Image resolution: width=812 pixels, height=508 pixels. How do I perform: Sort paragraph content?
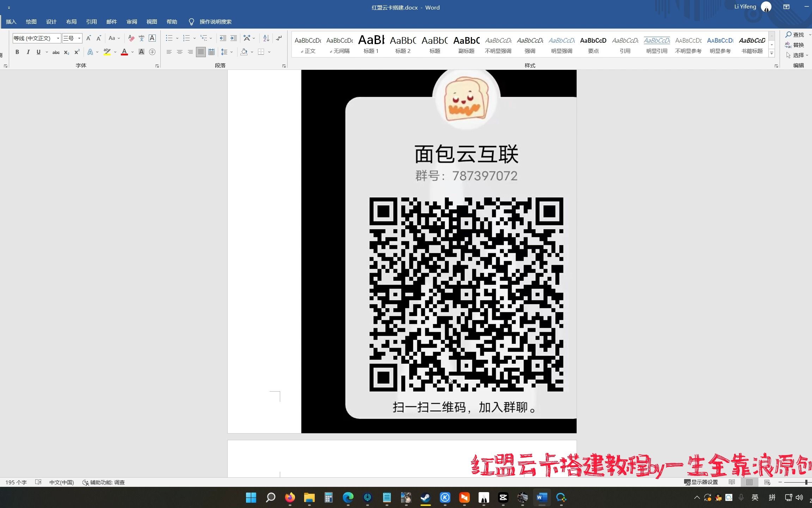[266, 38]
